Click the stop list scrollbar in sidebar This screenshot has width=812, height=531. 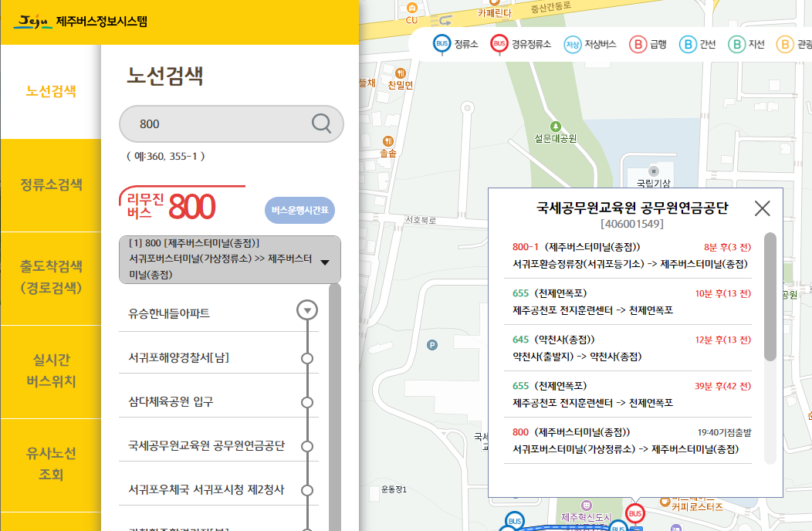coord(334,408)
